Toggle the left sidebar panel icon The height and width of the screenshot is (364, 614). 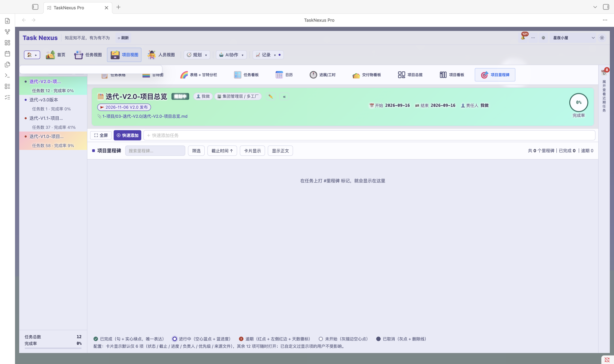coord(35,7)
